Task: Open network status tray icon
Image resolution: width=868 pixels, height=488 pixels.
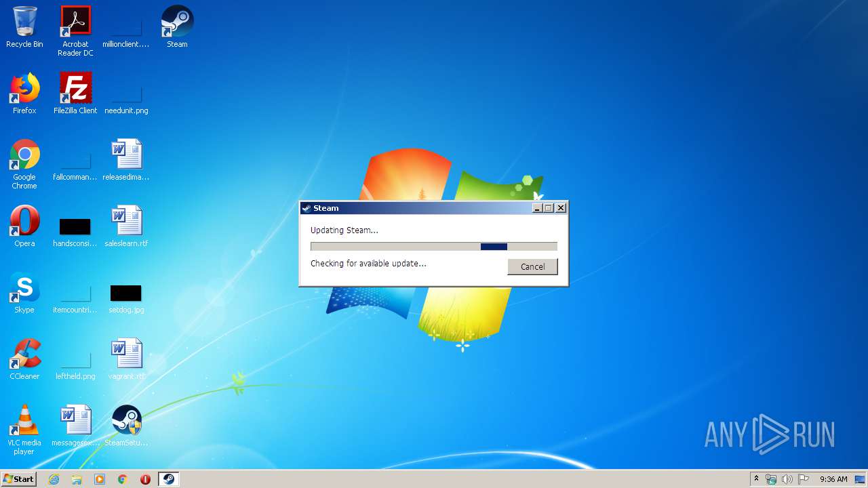Action: pos(771,479)
